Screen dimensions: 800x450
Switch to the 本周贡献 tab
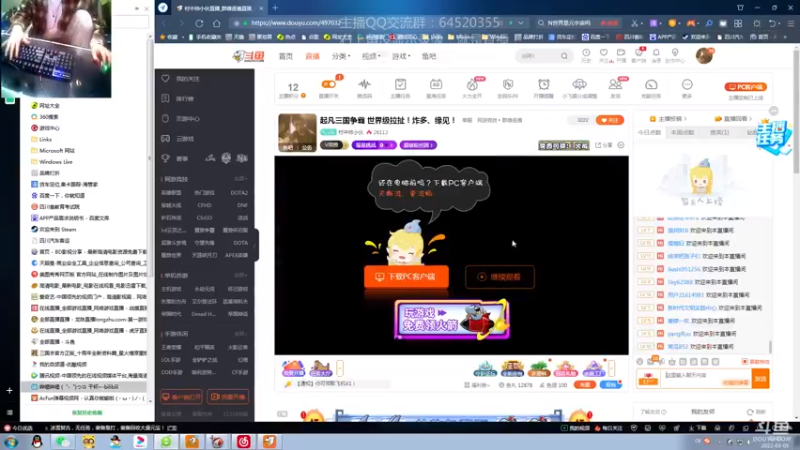682,133
